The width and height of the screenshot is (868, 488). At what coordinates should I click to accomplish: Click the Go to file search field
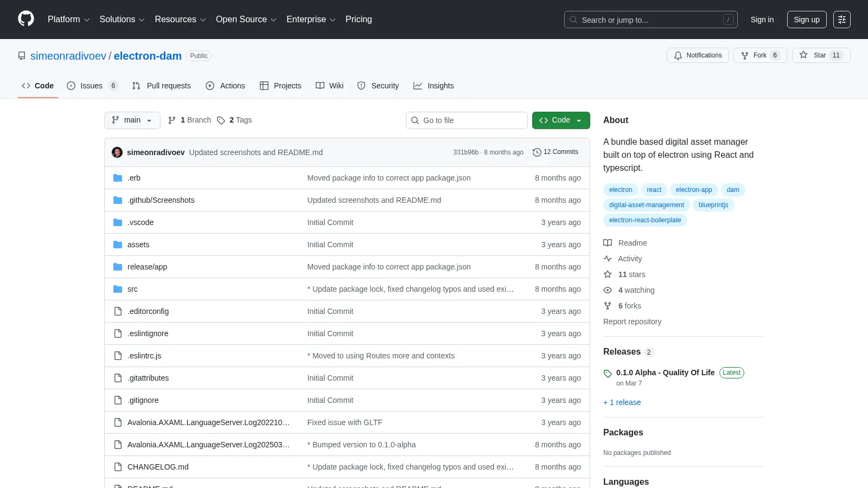point(467,120)
